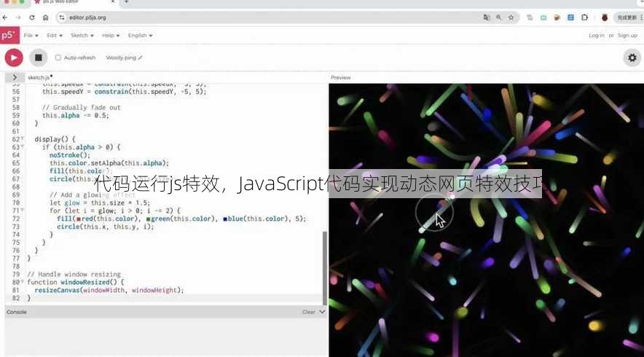Click the green folder extension icon
The image size is (644, 357).
(543, 17)
